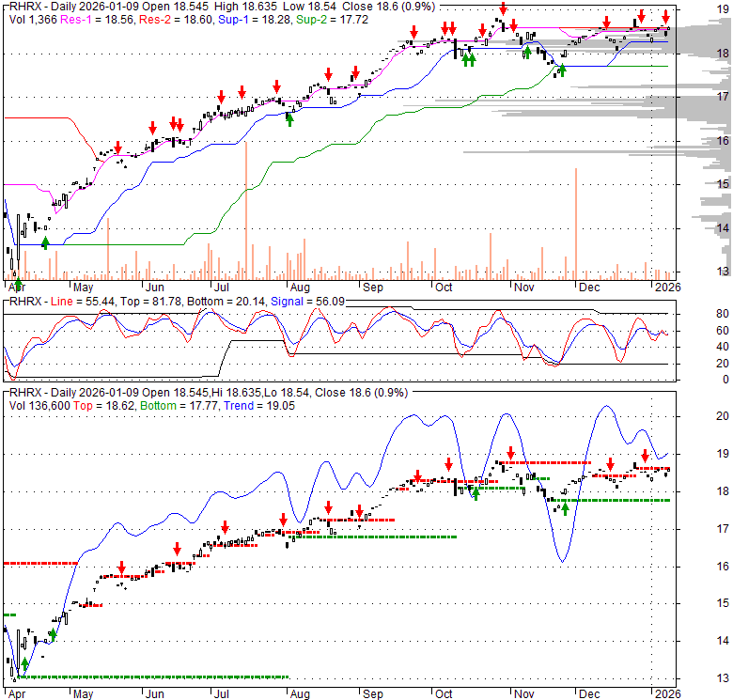Click the green up arrow in early August on the top chart
The image size is (733, 700).
pyautogui.click(x=290, y=118)
